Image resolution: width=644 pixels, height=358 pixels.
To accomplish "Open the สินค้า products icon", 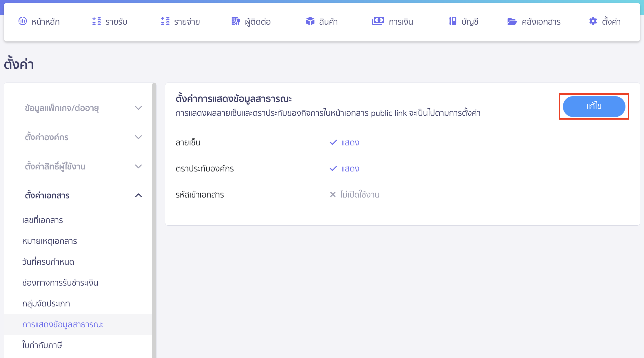I will coord(310,21).
